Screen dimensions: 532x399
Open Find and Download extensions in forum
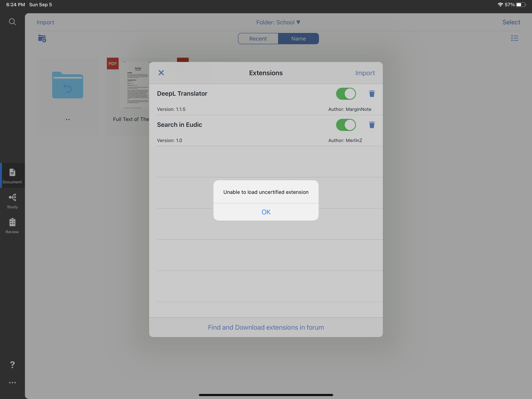tap(266, 327)
